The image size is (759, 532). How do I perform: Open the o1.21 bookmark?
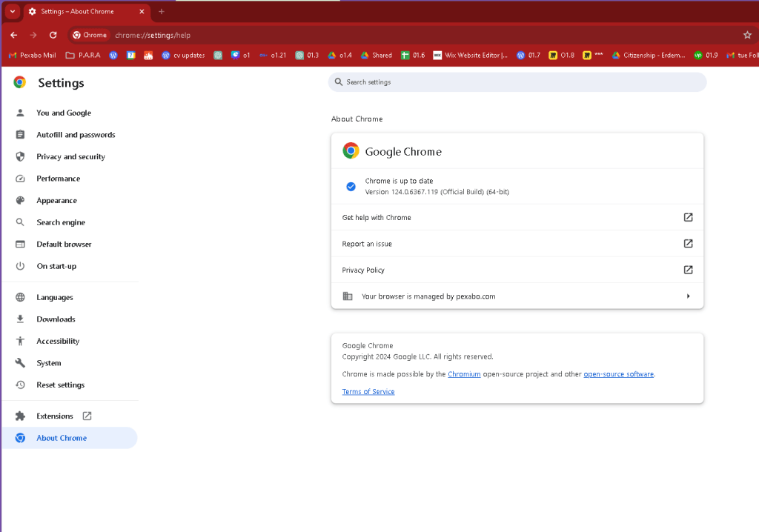273,55
